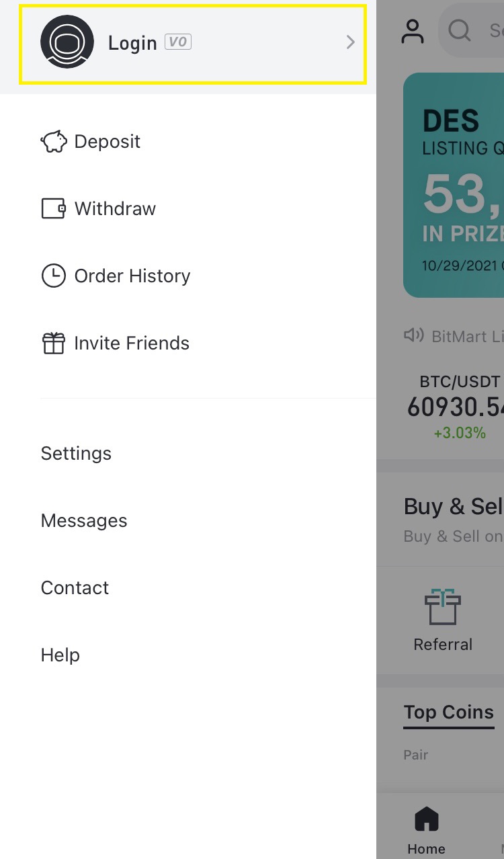Tap the astronaut avatar icon

tap(67, 42)
